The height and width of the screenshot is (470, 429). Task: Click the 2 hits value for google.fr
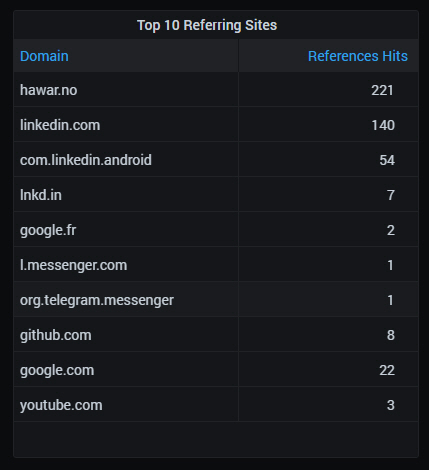click(391, 230)
